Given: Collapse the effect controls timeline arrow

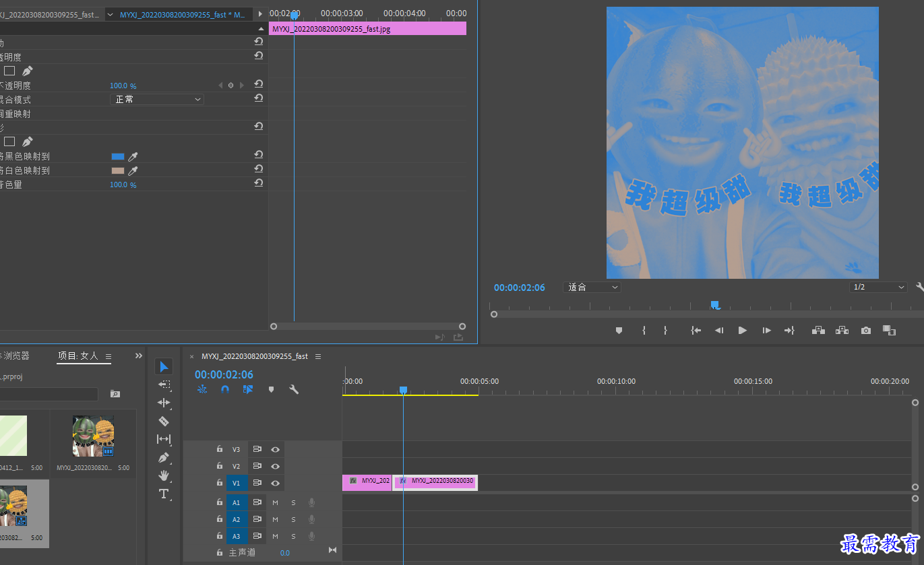Looking at the screenshot, I should [x=261, y=29].
